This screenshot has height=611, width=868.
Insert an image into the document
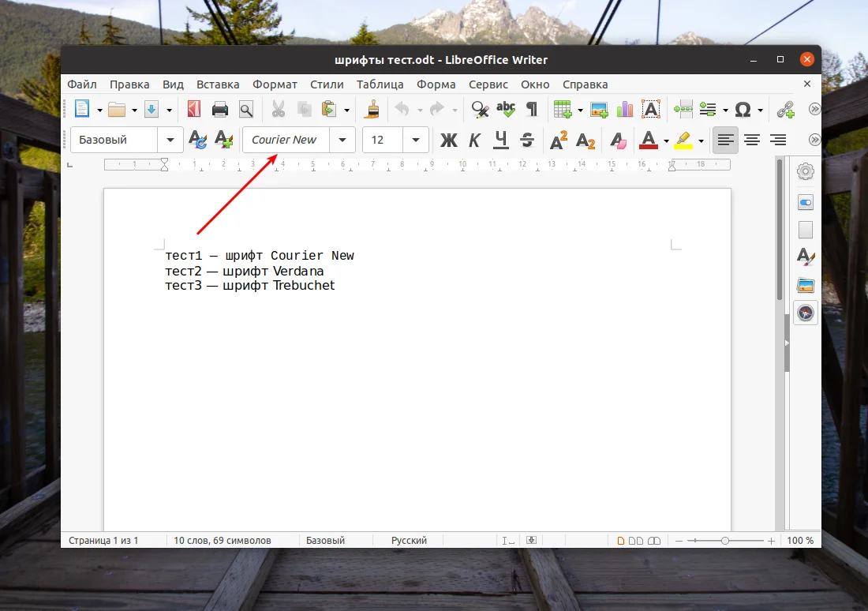coord(598,109)
